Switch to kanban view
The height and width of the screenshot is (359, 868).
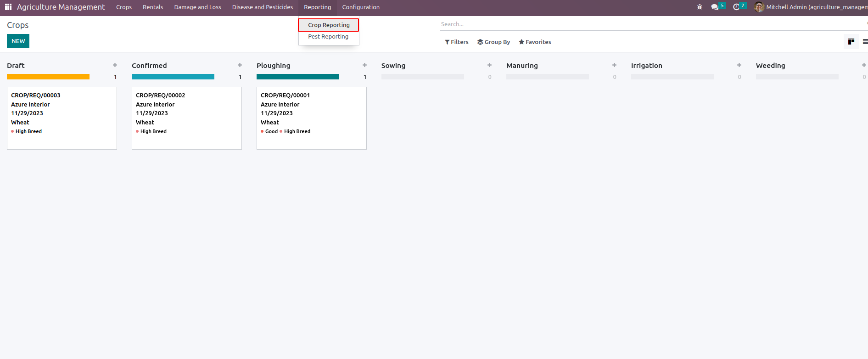pos(851,42)
